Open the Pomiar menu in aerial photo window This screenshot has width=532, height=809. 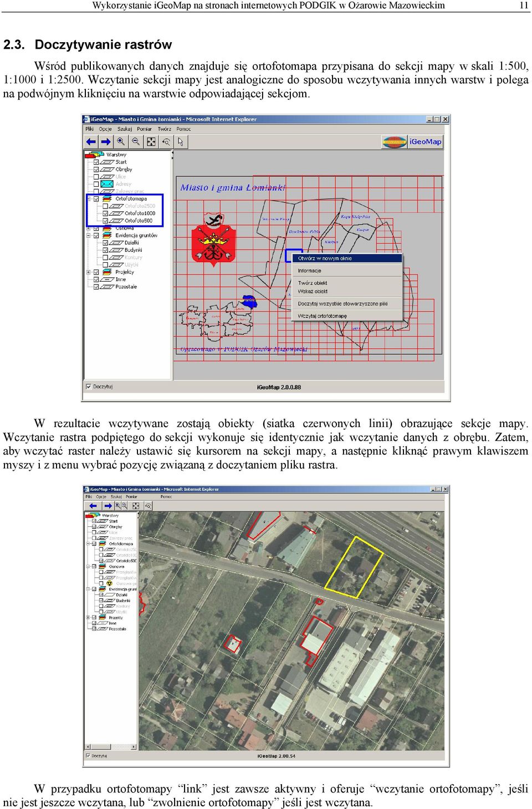(131, 497)
